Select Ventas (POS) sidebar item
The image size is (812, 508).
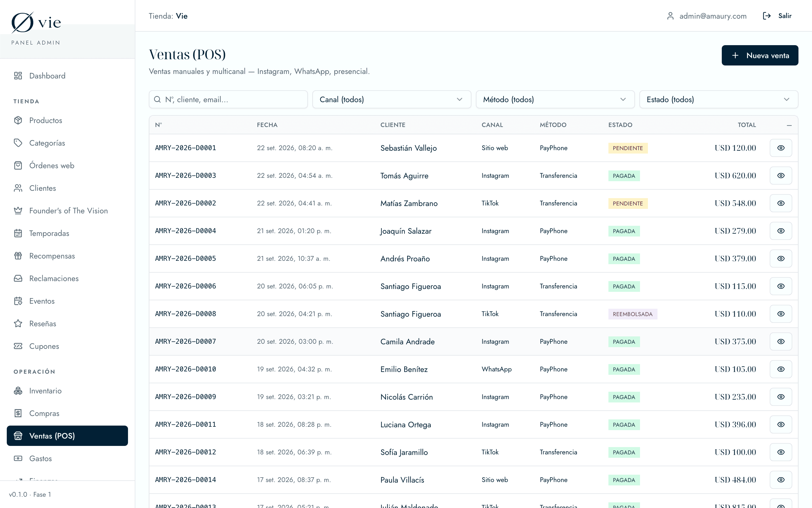click(67, 436)
